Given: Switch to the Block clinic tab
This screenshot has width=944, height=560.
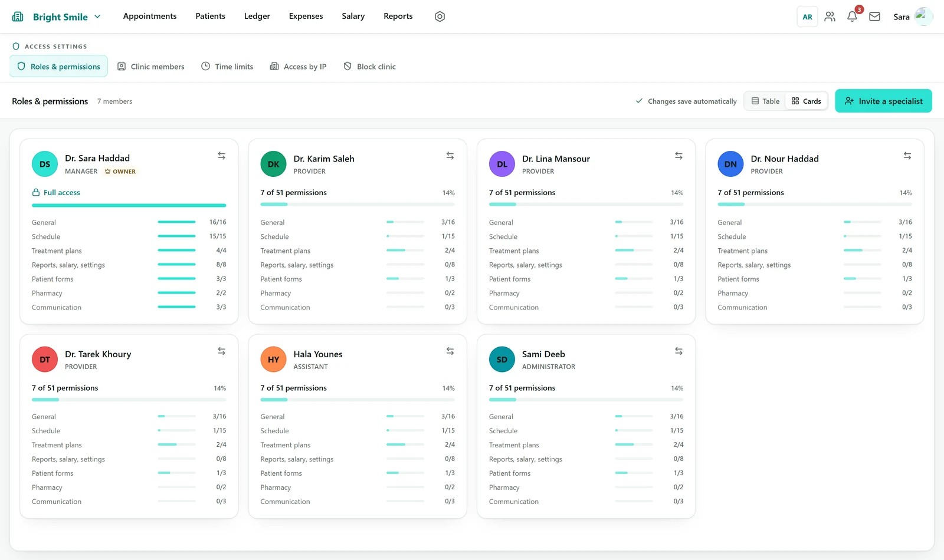Looking at the screenshot, I should point(370,66).
